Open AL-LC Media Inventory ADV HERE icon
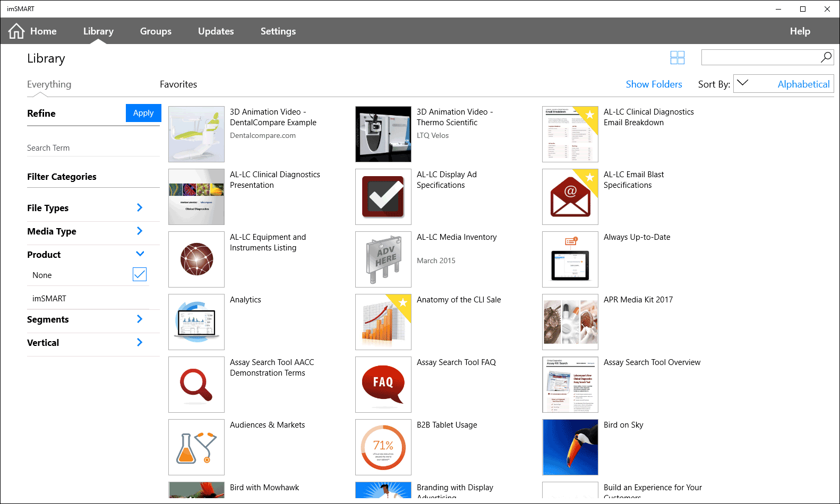Viewport: 840px width, 504px height. [383, 259]
